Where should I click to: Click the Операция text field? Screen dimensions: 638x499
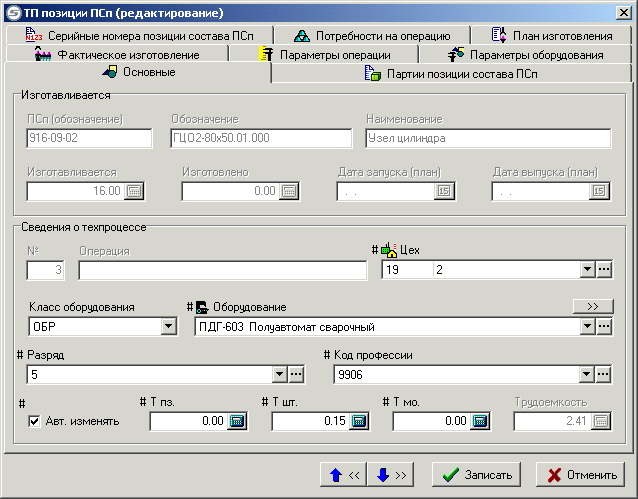222,270
